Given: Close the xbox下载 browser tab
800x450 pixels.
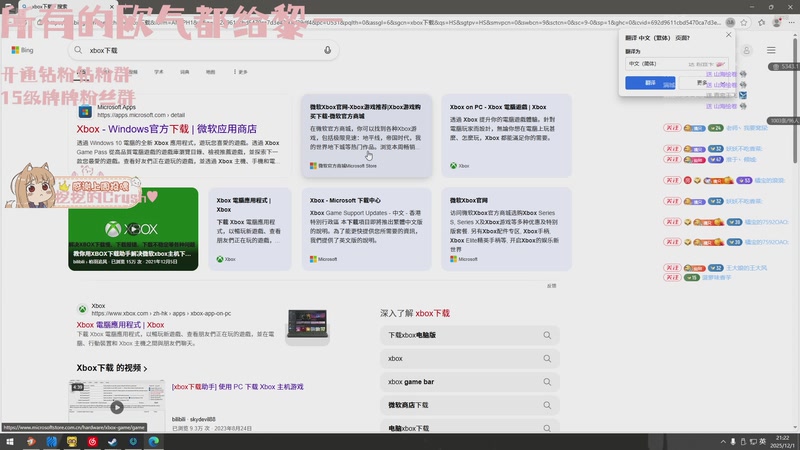Looking at the screenshot, I should pos(112,7).
